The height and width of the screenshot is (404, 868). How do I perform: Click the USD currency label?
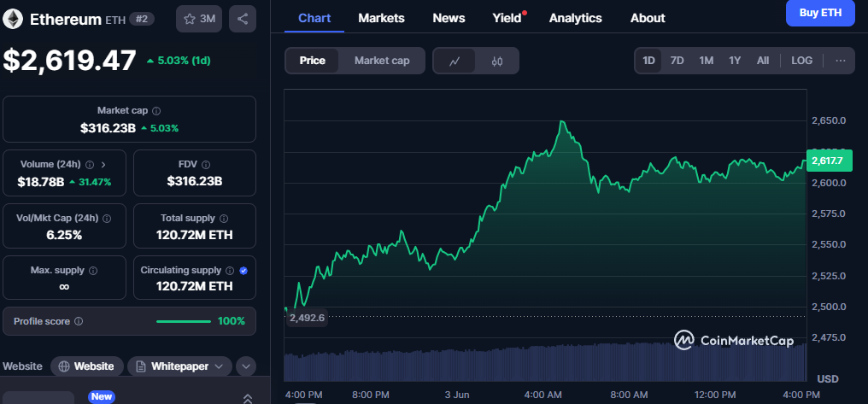coord(828,379)
